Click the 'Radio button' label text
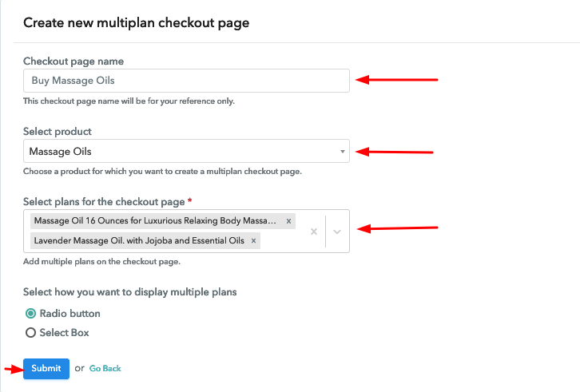Viewport: 580px width, 392px height. click(x=70, y=314)
